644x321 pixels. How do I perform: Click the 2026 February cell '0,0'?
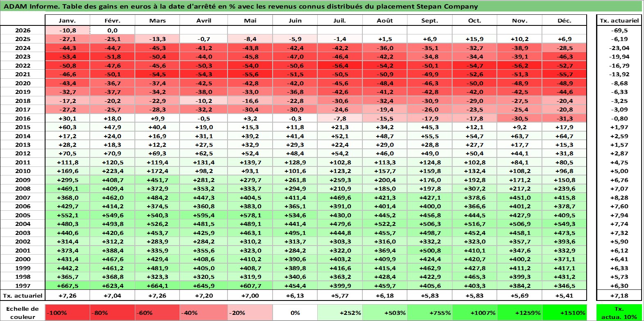click(112, 30)
